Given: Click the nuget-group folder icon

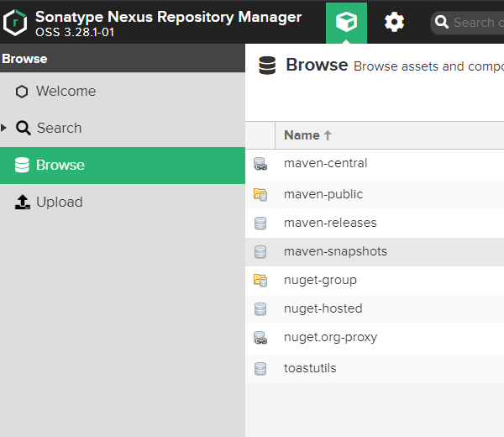Looking at the screenshot, I should pos(260,281).
